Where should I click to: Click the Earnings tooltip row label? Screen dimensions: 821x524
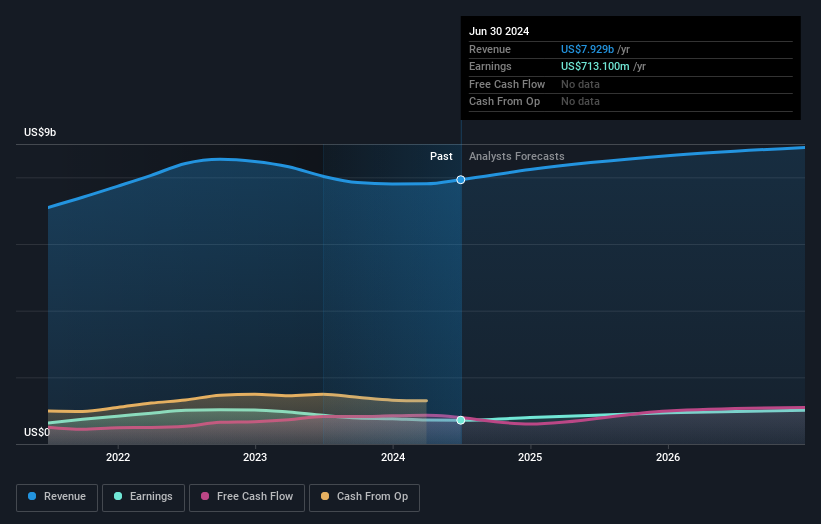pos(490,66)
